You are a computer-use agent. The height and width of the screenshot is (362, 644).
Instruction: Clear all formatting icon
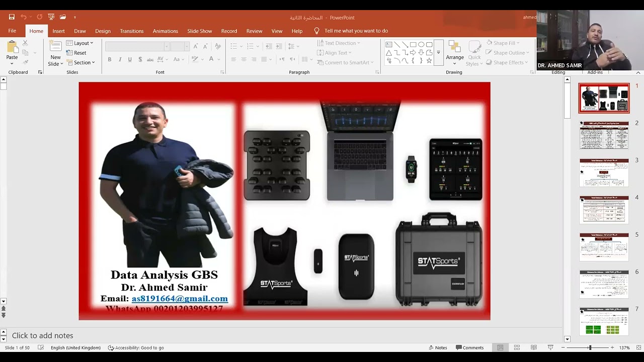coord(218,46)
